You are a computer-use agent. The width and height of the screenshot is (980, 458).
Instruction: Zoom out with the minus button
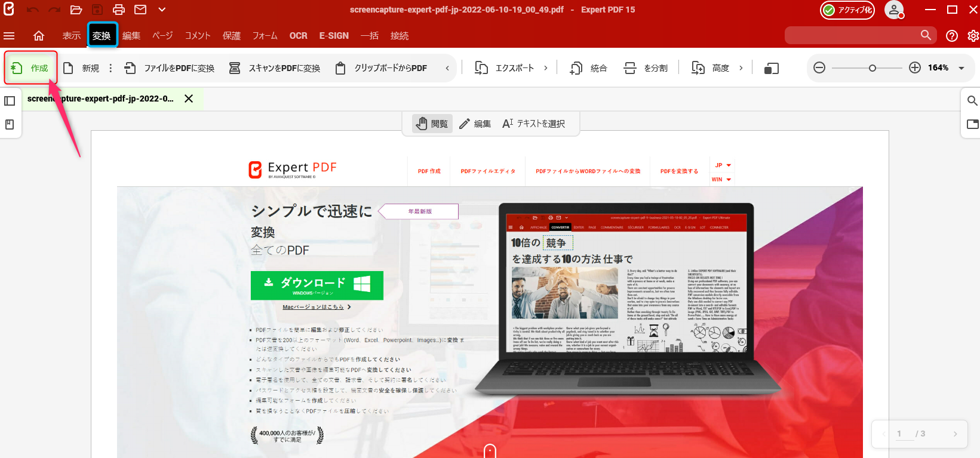tap(819, 67)
